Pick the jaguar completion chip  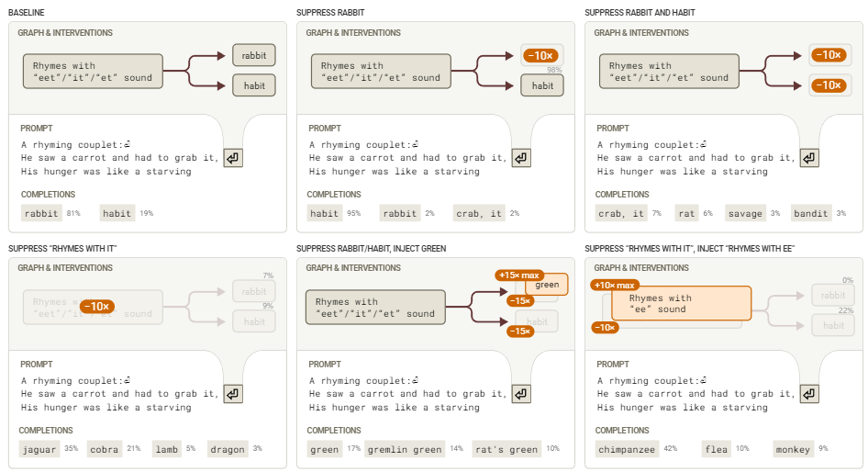click(41, 449)
